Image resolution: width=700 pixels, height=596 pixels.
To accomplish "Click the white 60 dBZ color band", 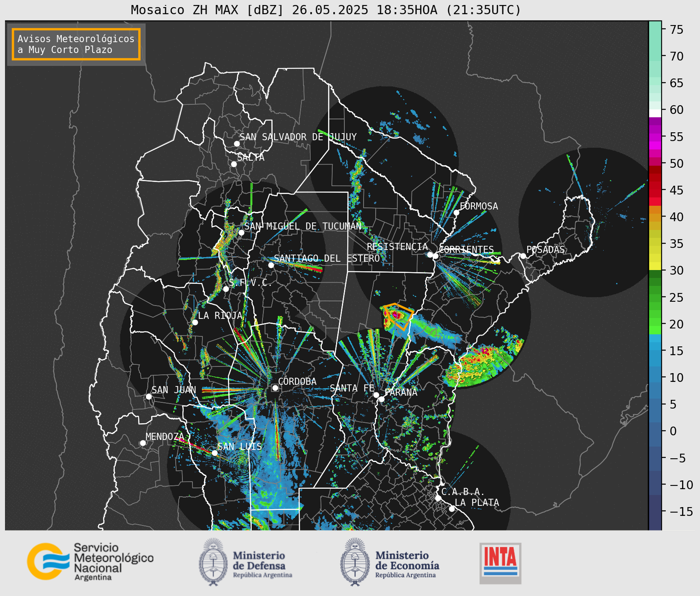I will (x=655, y=113).
